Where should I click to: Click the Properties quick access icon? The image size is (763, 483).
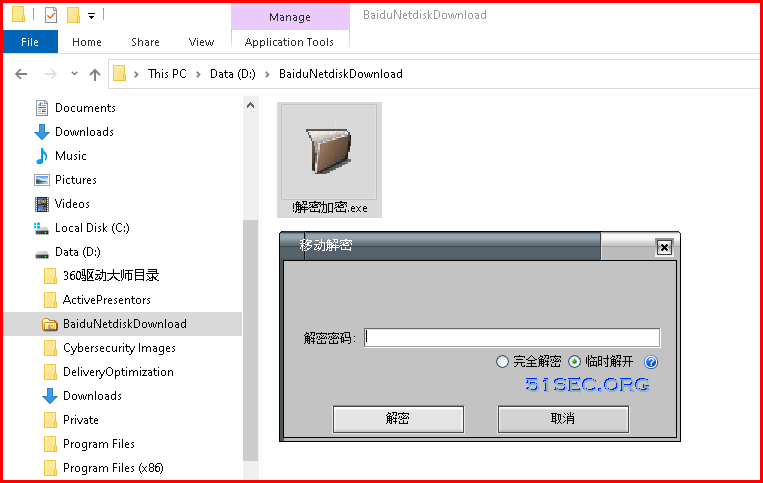coord(51,15)
